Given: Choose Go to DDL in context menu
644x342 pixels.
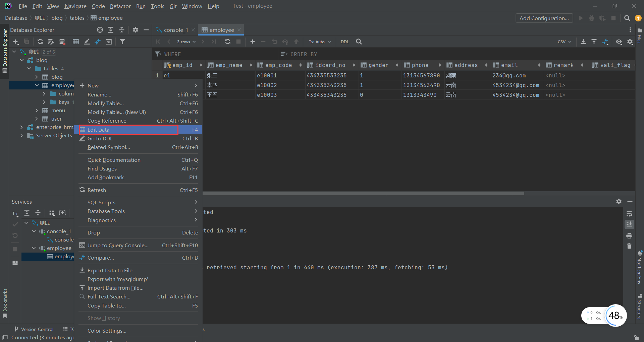Looking at the screenshot, I should click(x=139, y=138).
